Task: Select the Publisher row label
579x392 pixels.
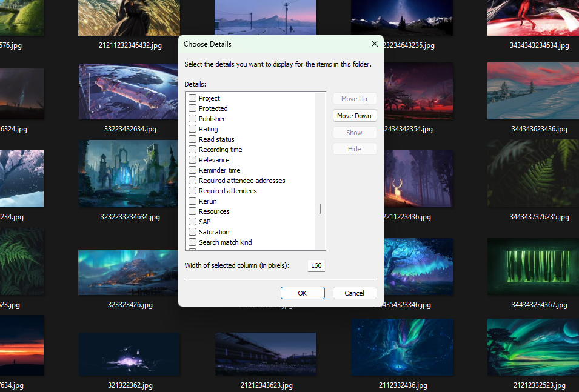Action: 212,119
